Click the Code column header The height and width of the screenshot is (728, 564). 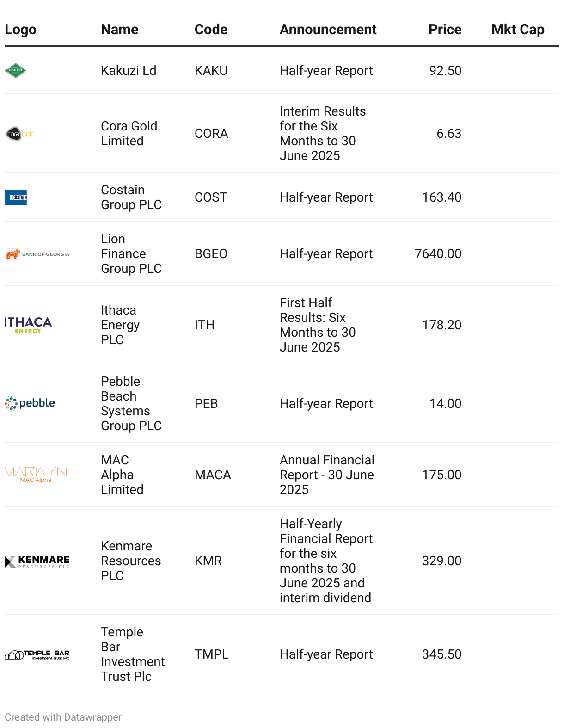tap(211, 30)
